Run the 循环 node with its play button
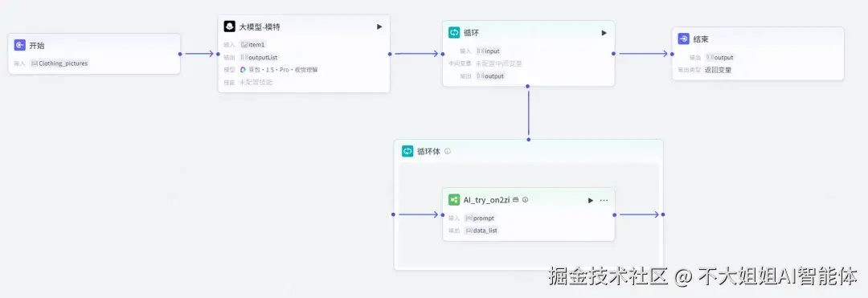The height and width of the screenshot is (298, 868). coord(604,33)
